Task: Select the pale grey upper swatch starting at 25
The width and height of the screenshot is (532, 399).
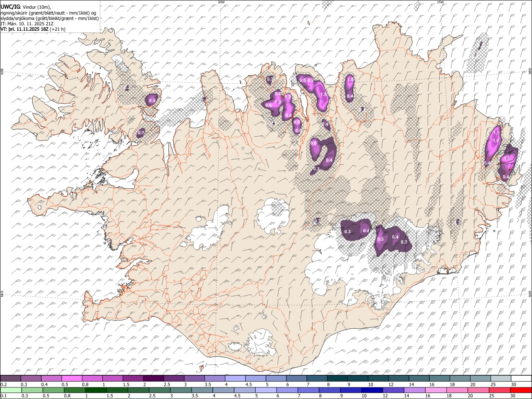Action: coord(500,378)
